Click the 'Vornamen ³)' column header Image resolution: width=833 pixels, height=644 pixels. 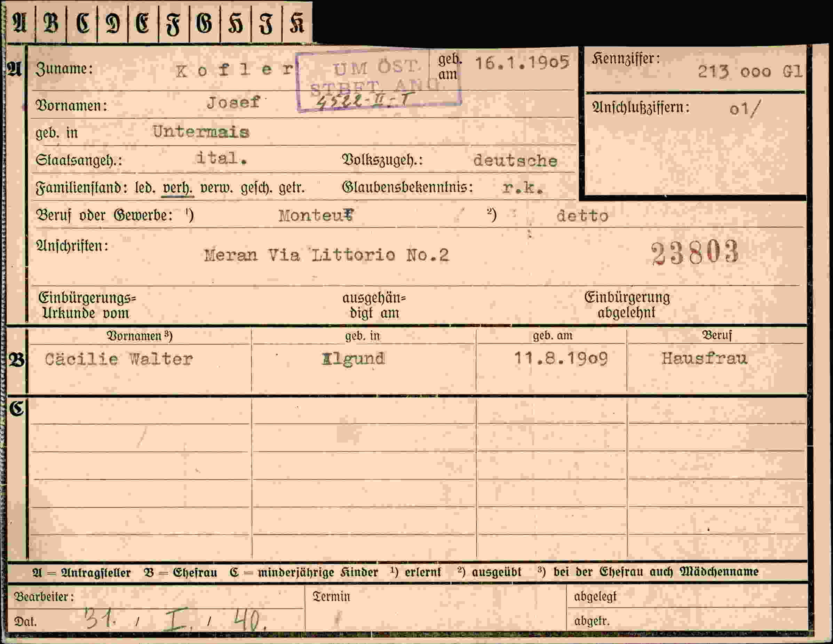139,336
